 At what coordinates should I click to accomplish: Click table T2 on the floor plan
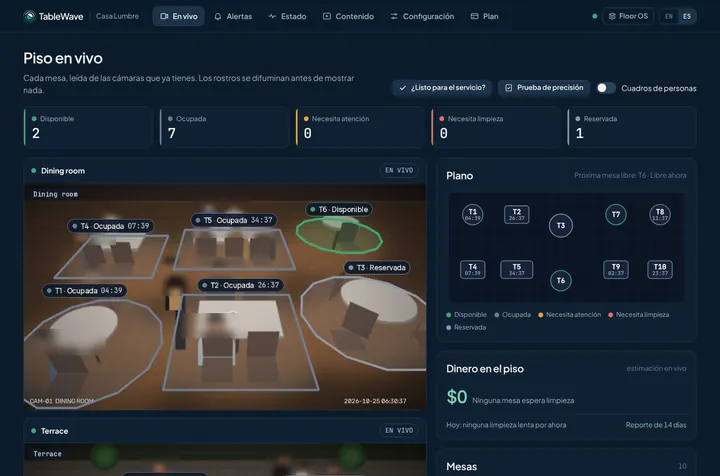point(517,214)
